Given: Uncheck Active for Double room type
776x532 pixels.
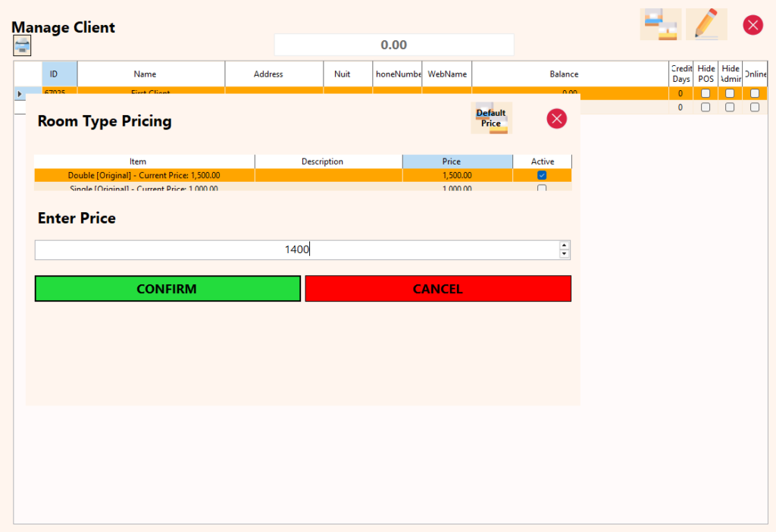Looking at the screenshot, I should click(542, 175).
